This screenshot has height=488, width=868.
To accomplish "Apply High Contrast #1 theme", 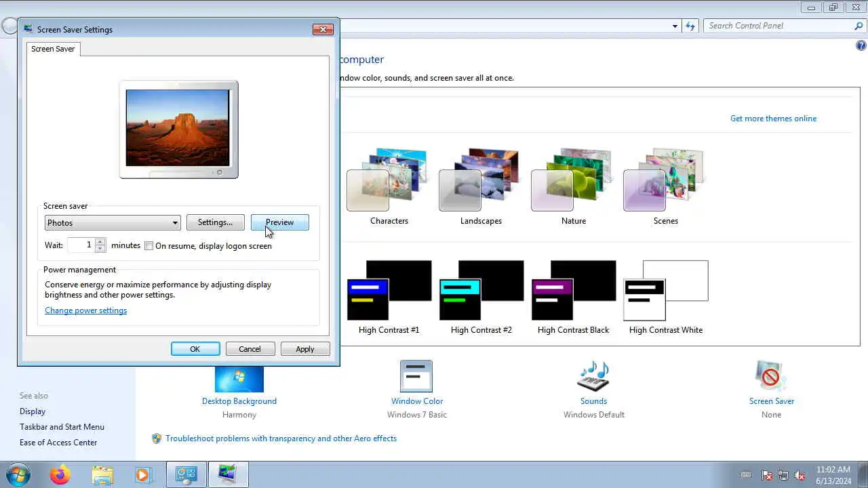I will point(389,290).
